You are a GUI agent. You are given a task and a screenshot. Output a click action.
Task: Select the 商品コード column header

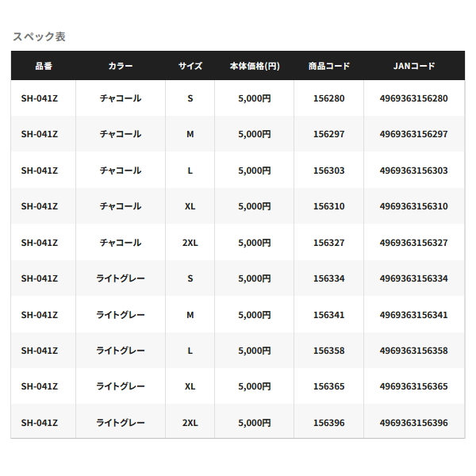(x=328, y=67)
